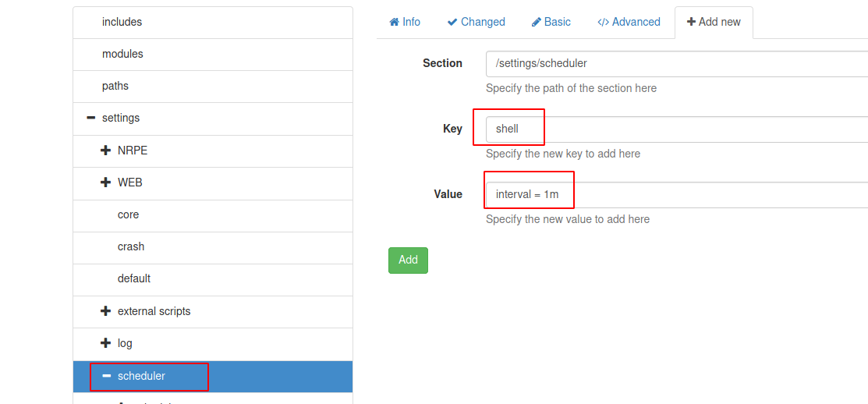Expand the log tree node

[106, 343]
